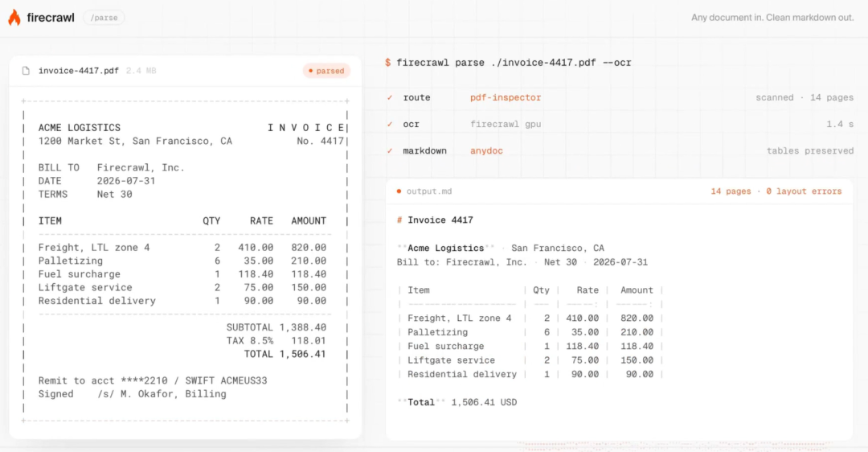Click the Total 1,506.41 USD line
Image resolution: width=868 pixels, height=452 pixels.
(457, 402)
